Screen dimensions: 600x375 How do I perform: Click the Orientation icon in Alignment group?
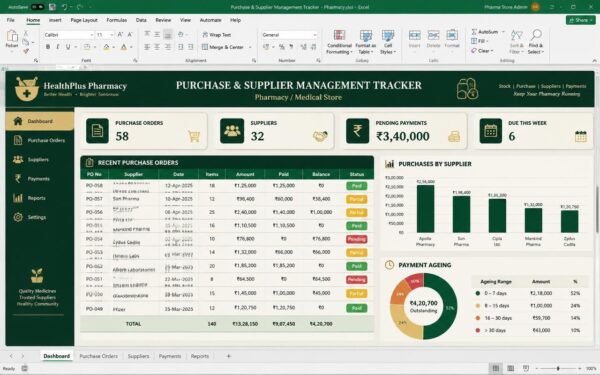(181, 34)
